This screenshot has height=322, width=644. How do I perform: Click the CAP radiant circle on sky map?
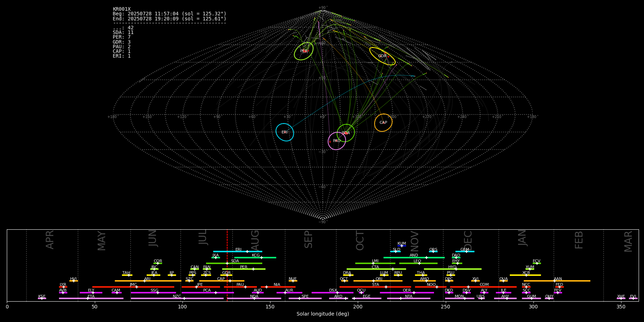coord(383,123)
